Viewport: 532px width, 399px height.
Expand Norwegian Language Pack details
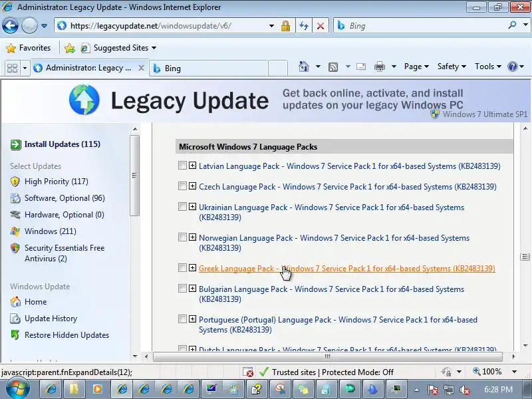tap(192, 237)
